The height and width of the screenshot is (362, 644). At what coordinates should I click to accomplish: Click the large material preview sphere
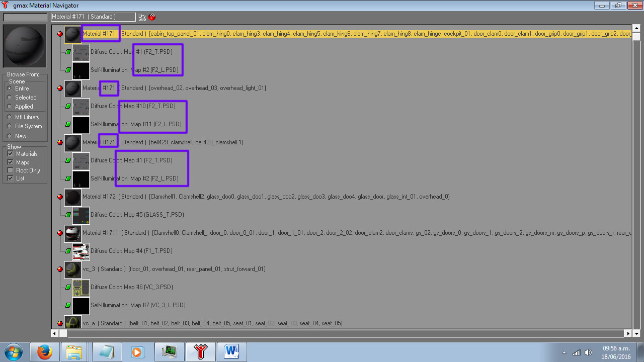[25, 46]
